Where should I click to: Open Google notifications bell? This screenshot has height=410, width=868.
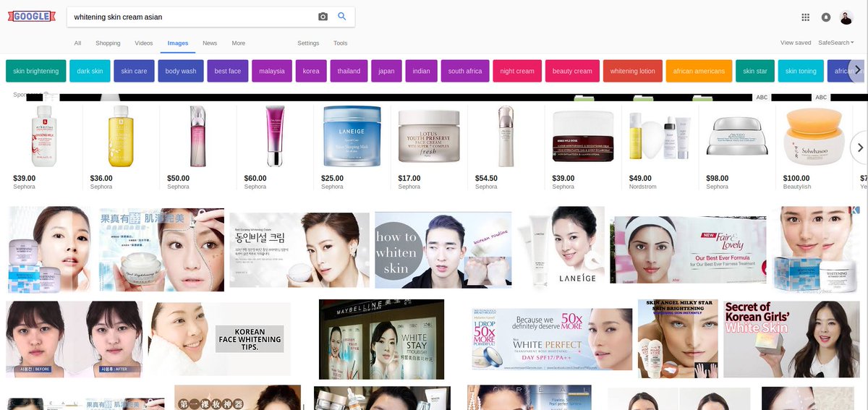[826, 17]
